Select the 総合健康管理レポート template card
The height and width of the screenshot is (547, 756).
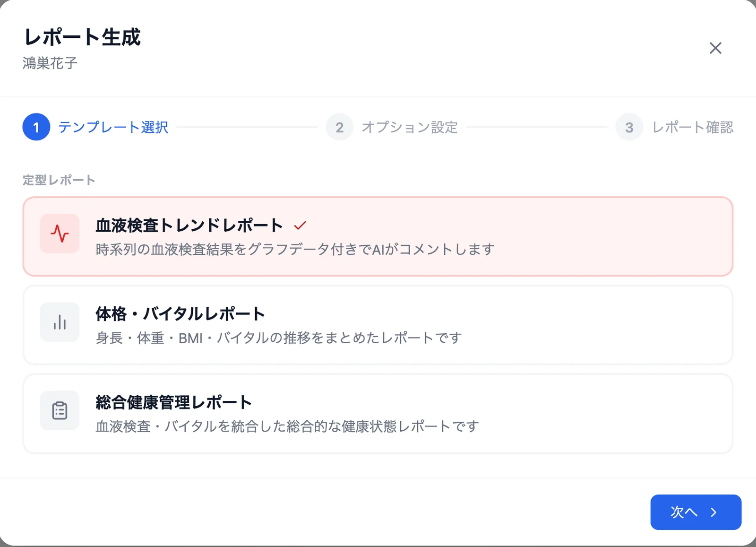coord(378,414)
